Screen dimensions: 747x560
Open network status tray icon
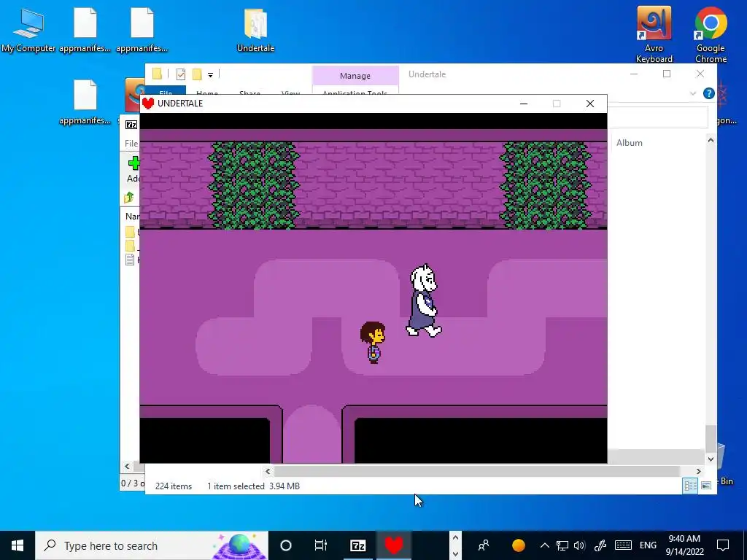(x=562, y=545)
